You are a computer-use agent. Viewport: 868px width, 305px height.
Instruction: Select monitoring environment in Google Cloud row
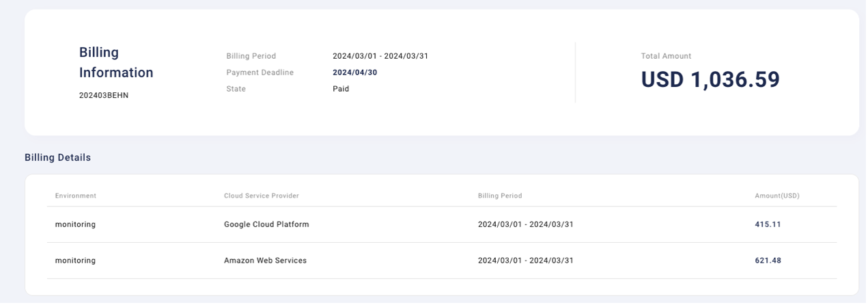(75, 224)
